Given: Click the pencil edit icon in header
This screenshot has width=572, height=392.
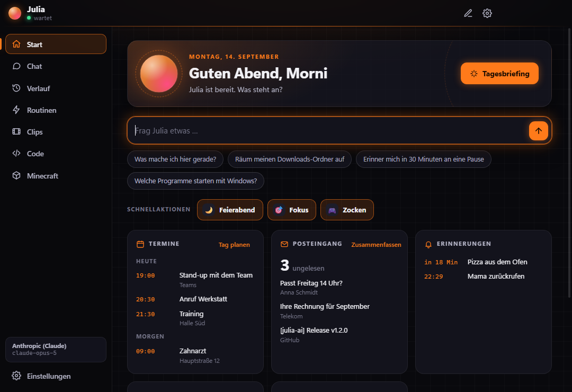Looking at the screenshot, I should [468, 13].
